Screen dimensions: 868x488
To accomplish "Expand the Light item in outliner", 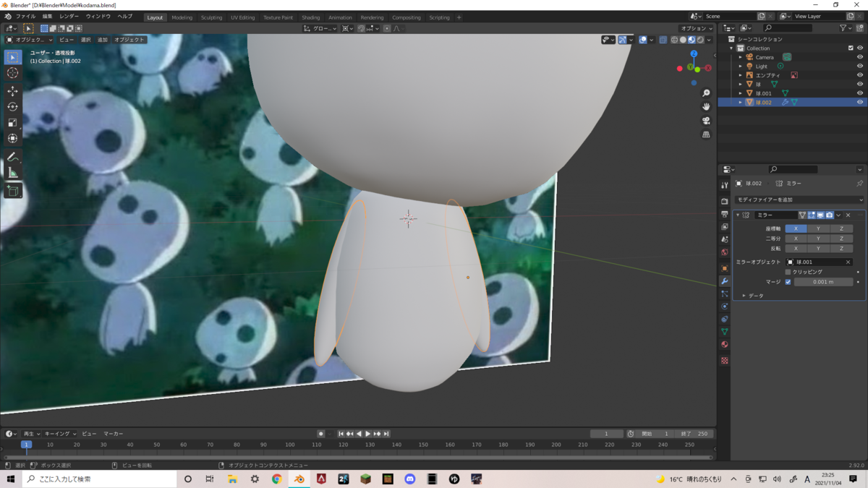I will 741,67.
